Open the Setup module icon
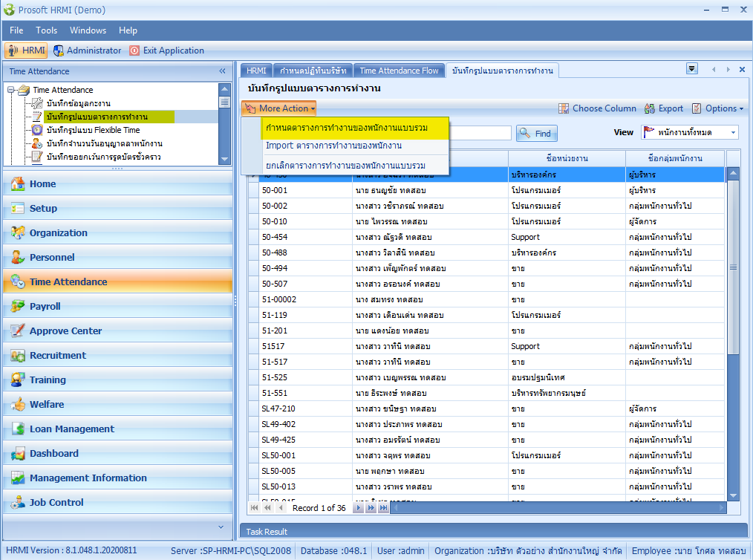This screenshot has height=560, width=753. (x=18, y=208)
